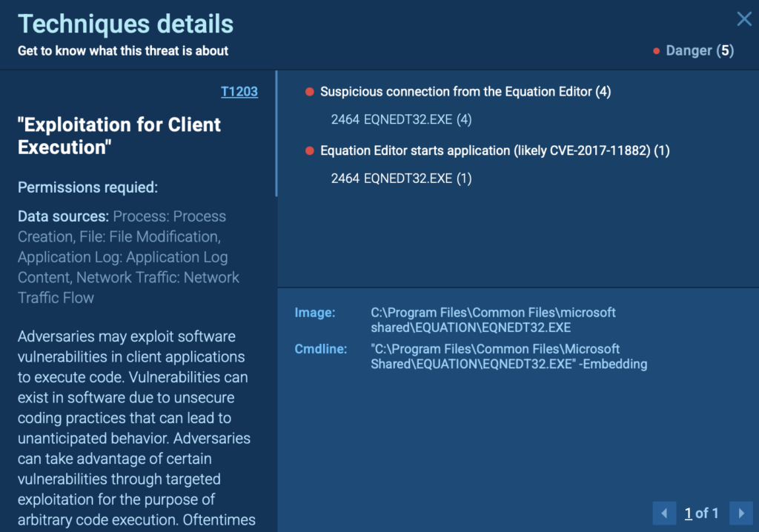This screenshot has height=532, width=759.
Task: Click red dot beside Equation Editor starts application
Action: [x=310, y=151]
